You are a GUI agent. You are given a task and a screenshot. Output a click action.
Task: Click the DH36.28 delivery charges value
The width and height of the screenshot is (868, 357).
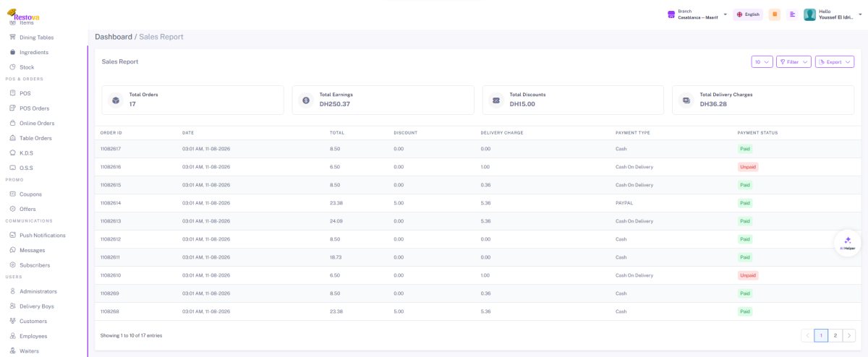713,104
